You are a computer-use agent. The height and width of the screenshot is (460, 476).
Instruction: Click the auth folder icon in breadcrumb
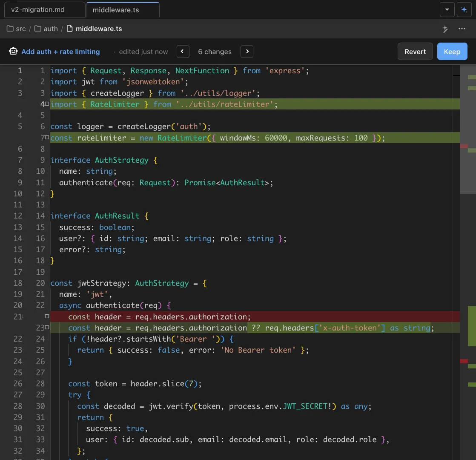[38, 28]
